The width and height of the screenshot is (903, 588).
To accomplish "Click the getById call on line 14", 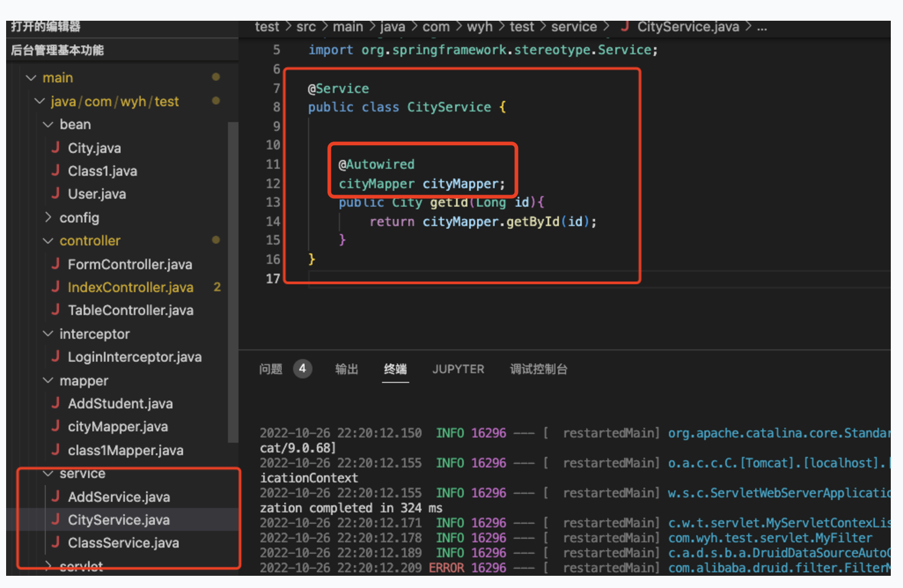I will tap(533, 221).
